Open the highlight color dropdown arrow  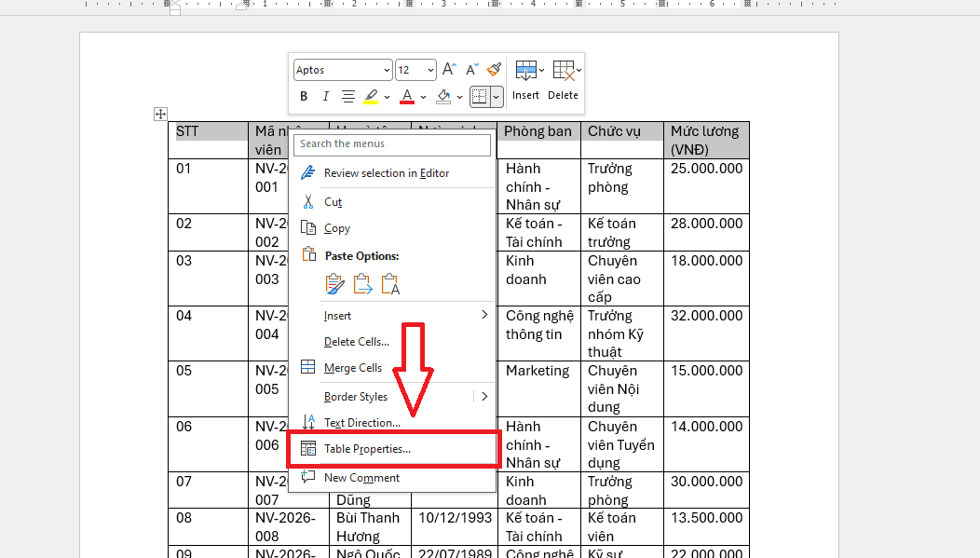pos(387,97)
